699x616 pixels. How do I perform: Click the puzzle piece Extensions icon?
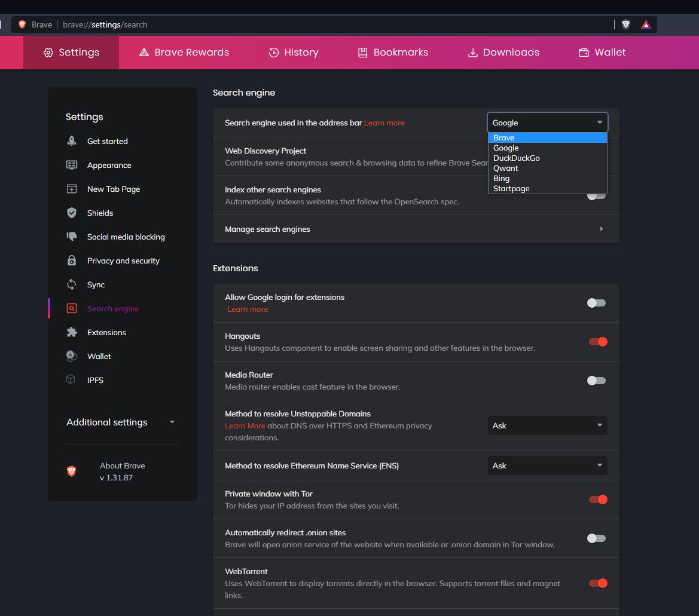point(71,332)
